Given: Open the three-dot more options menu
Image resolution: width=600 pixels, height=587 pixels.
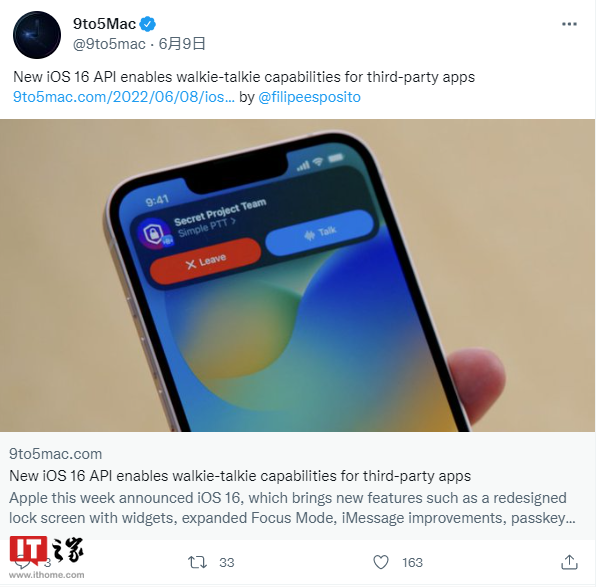Looking at the screenshot, I should tap(569, 24).
